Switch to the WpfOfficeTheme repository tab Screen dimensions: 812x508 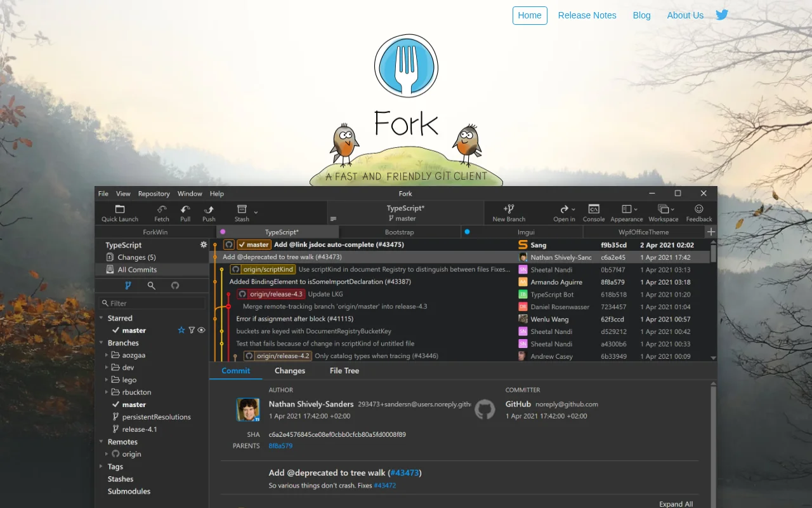point(643,232)
